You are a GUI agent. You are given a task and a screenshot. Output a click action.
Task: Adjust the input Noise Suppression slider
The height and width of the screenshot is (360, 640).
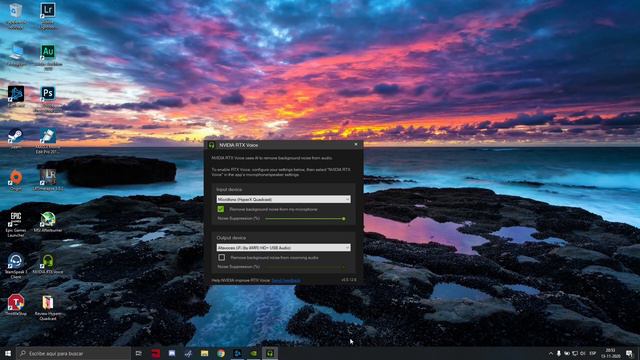[305, 219]
